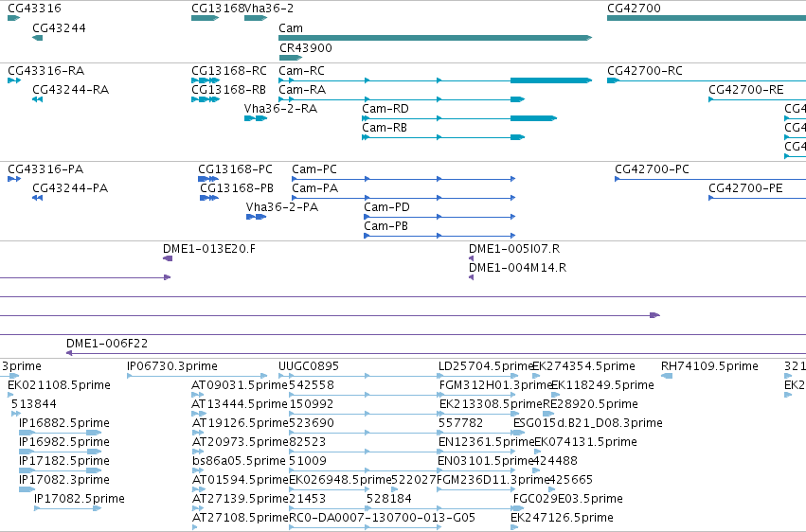This screenshot has width=806, height=532.
Task: Click the RE28920.5prime EST label
Action: pyautogui.click(x=591, y=404)
